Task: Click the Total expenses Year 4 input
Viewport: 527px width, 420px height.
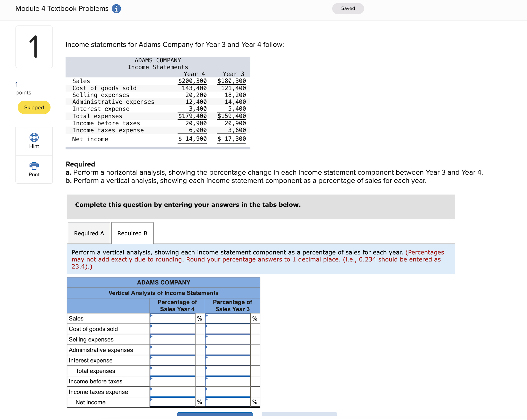Action: coord(172,371)
